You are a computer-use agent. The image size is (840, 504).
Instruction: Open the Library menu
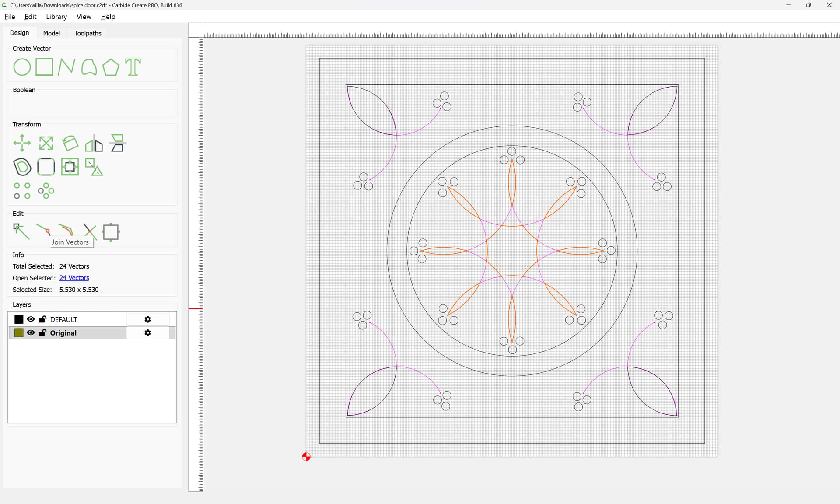coord(56,17)
